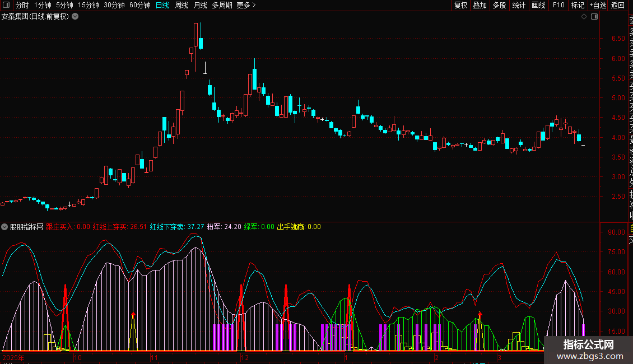Switch to 周线 weekly chart
This screenshot has height=364, width=633.
point(181,5)
